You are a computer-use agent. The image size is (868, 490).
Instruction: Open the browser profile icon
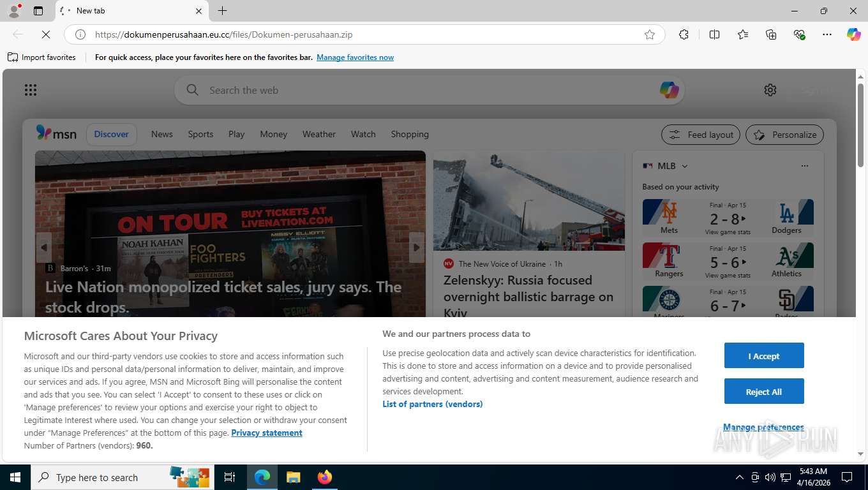coord(14,11)
